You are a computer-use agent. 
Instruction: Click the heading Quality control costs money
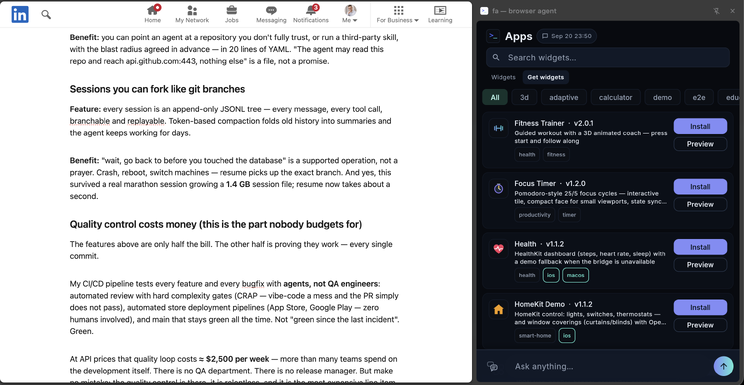215,224
